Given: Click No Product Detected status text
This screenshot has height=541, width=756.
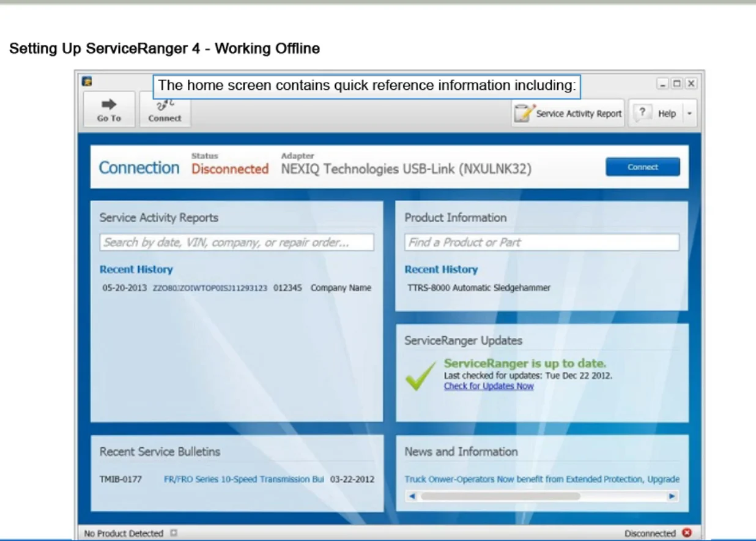Looking at the screenshot, I should click(x=124, y=534).
